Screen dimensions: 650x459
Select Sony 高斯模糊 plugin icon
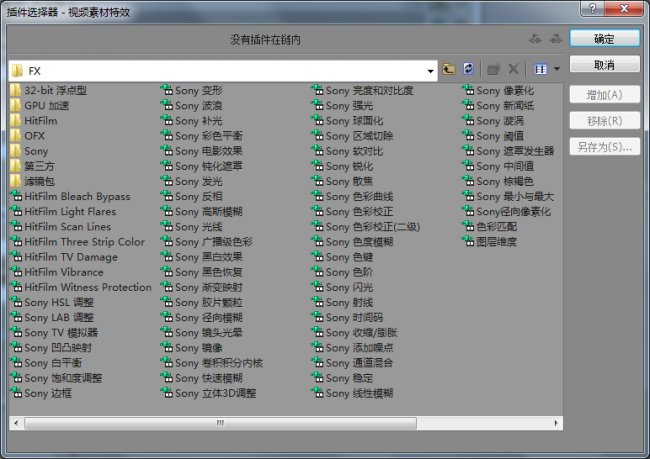pos(167,211)
